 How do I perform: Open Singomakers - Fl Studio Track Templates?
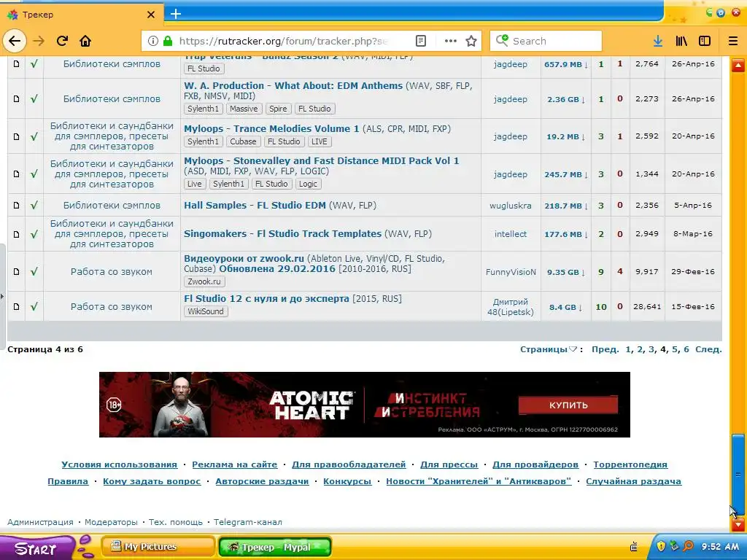pyautogui.click(x=282, y=234)
